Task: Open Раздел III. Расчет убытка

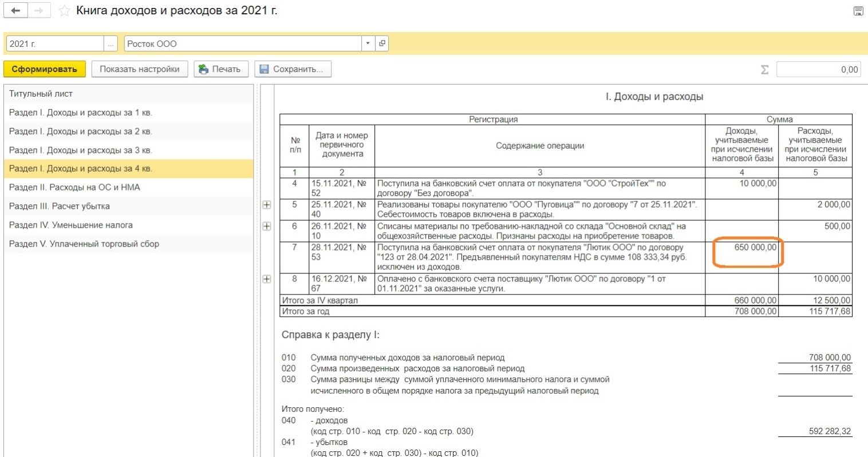Action: point(129,206)
